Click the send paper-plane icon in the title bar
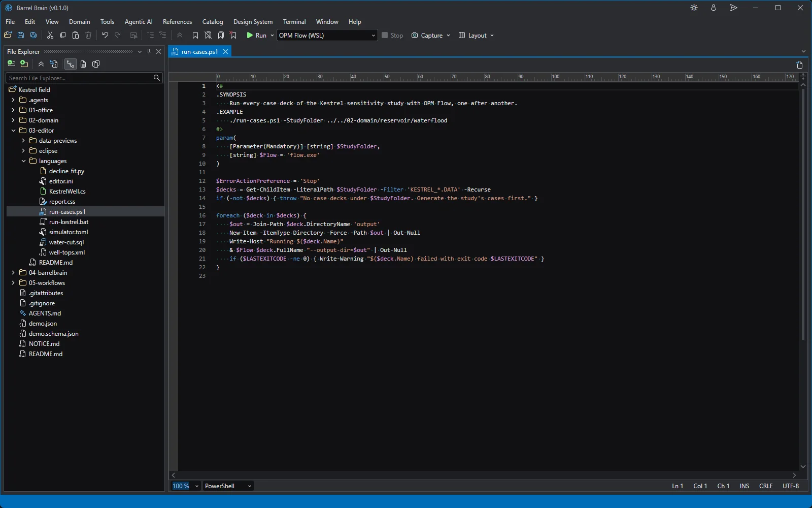This screenshot has height=508, width=812. pyautogui.click(x=733, y=8)
